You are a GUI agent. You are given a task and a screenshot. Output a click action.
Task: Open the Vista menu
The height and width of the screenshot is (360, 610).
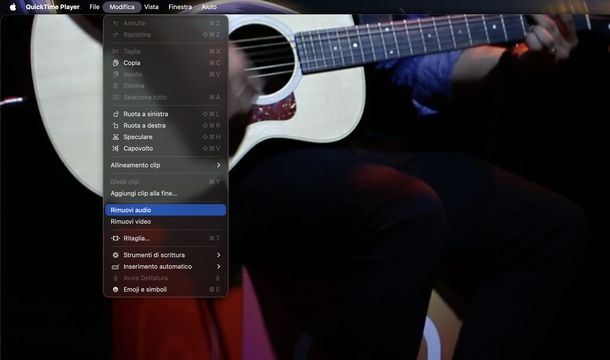pyautogui.click(x=151, y=7)
